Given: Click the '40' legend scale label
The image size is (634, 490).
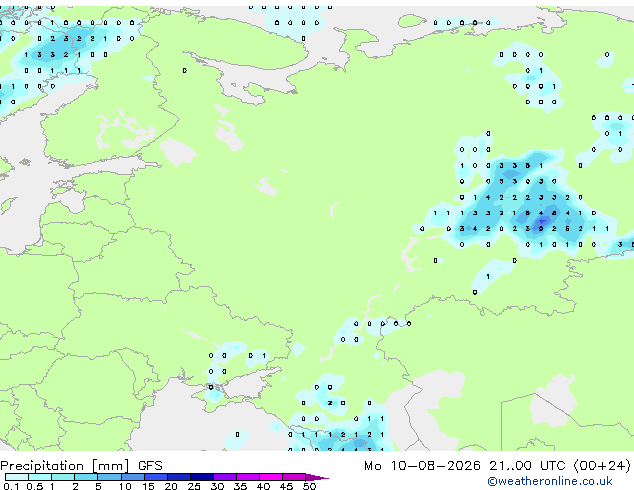Looking at the screenshot, I should pyautogui.click(x=263, y=486).
